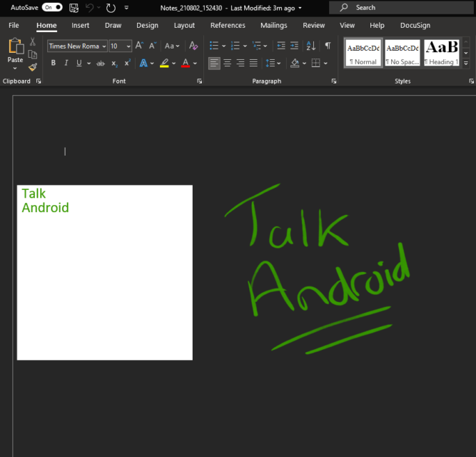Click the Bullets list icon

click(x=214, y=46)
